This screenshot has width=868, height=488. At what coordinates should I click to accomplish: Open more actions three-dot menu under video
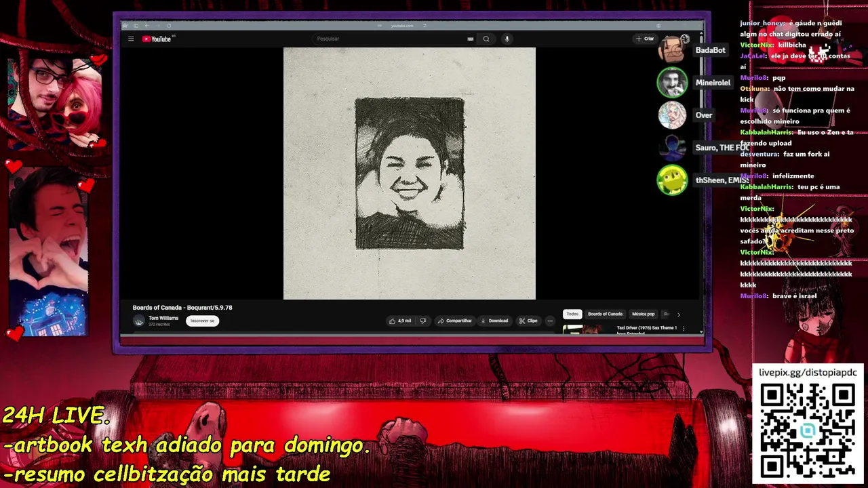point(550,321)
